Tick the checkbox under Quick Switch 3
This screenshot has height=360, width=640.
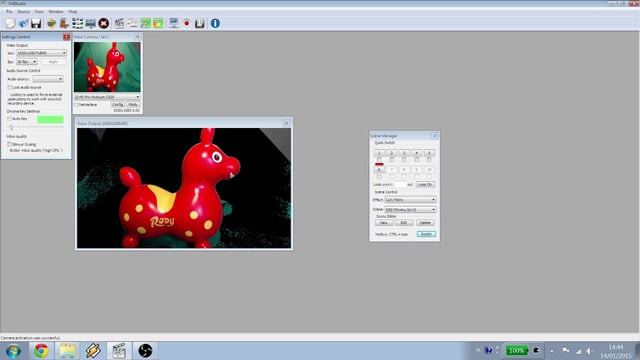click(x=404, y=160)
